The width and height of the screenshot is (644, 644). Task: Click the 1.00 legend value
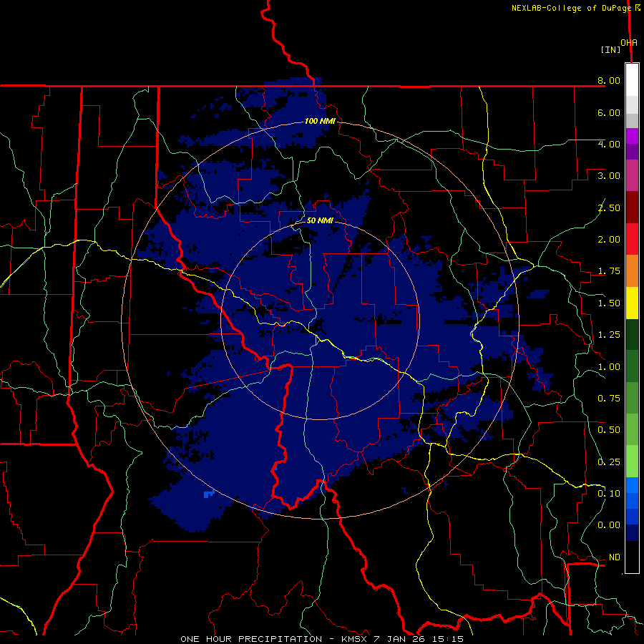pyautogui.click(x=609, y=367)
